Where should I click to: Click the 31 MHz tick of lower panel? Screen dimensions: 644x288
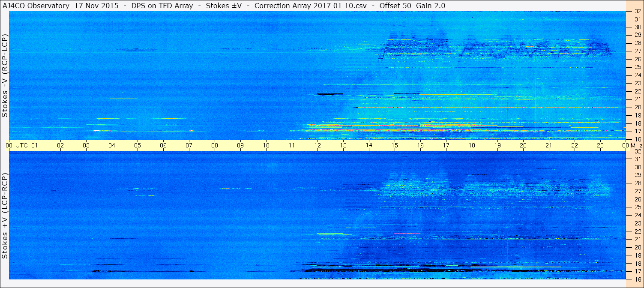click(638, 159)
